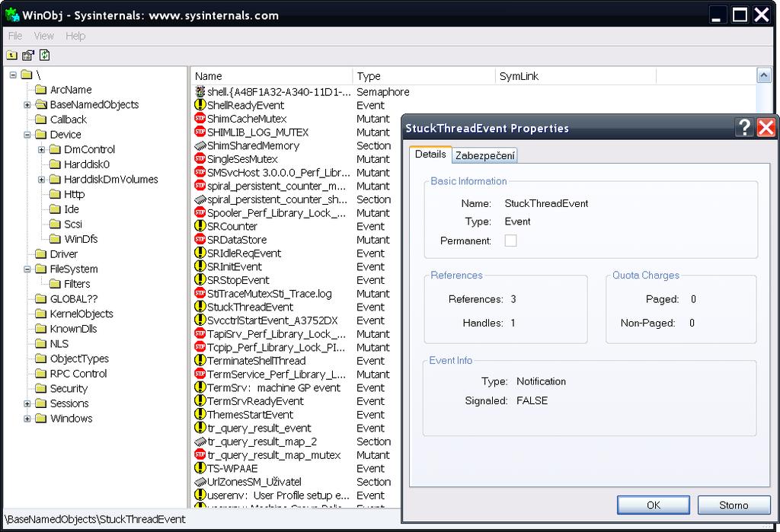Expand the Sessions tree node
Screen dimensions: 780x532
27,403
